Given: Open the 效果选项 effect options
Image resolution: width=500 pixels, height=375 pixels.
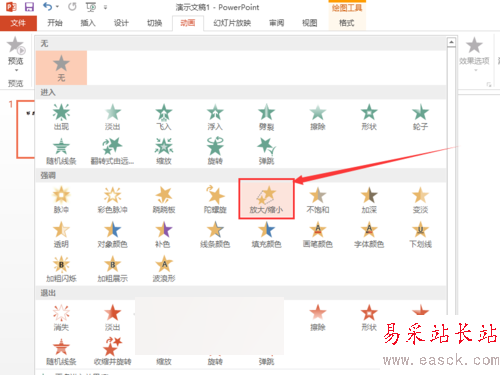Looking at the screenshot, I should (x=474, y=53).
